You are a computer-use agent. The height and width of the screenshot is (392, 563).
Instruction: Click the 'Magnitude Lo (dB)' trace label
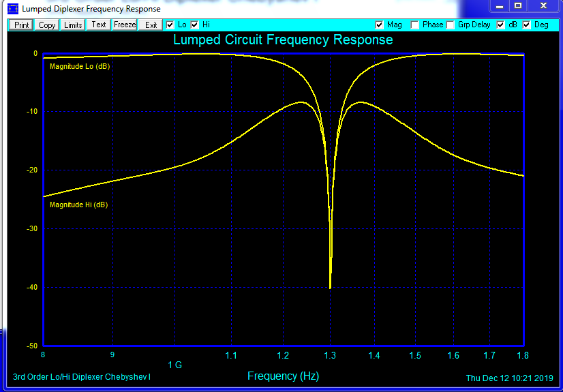(80, 66)
